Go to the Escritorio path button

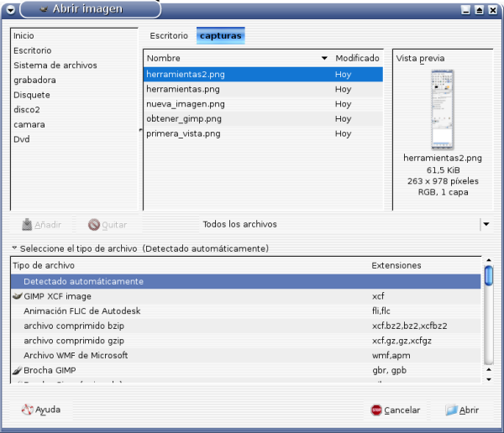coord(168,36)
